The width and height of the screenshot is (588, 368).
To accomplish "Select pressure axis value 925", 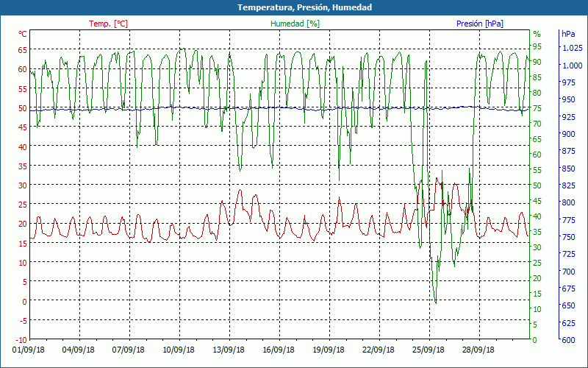I will pyautogui.click(x=569, y=117).
